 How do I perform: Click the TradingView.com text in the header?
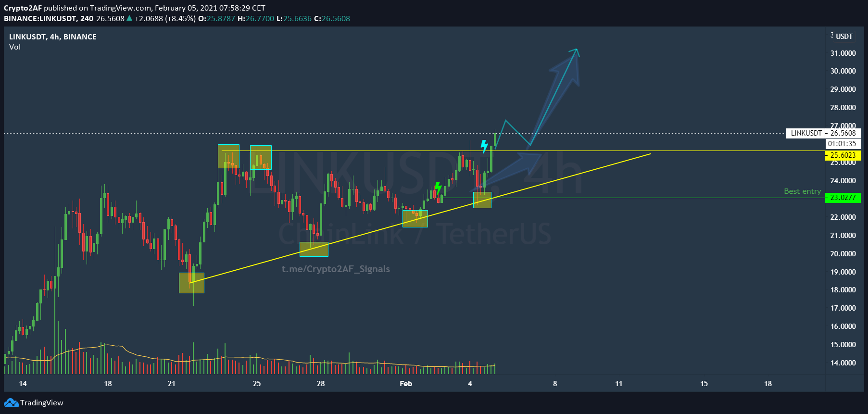(x=120, y=8)
